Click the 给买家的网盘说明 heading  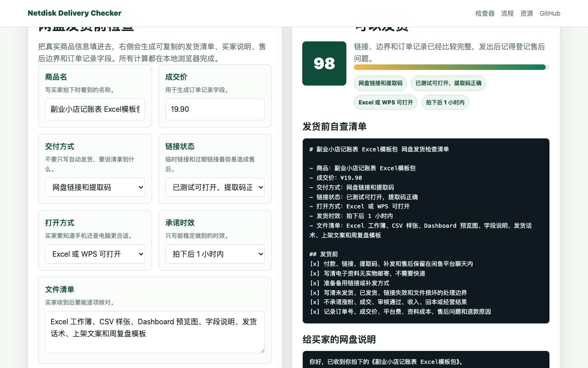pyautogui.click(x=339, y=339)
